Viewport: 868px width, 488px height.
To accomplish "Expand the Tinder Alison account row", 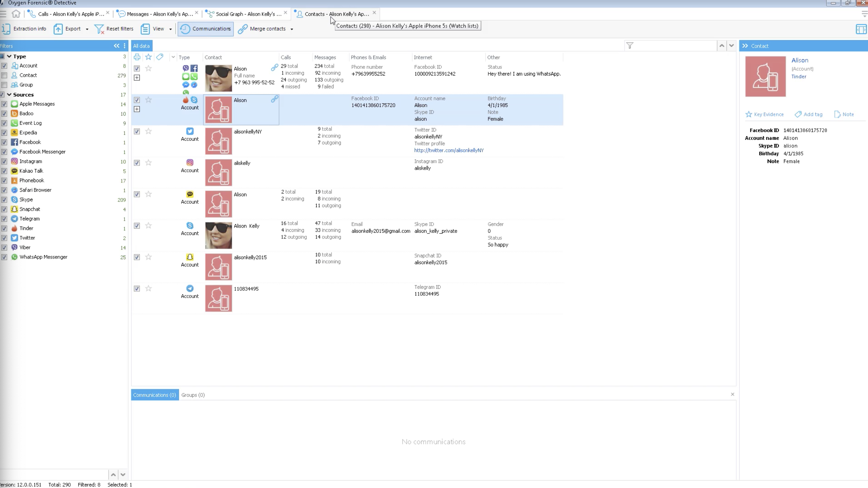I will (137, 109).
